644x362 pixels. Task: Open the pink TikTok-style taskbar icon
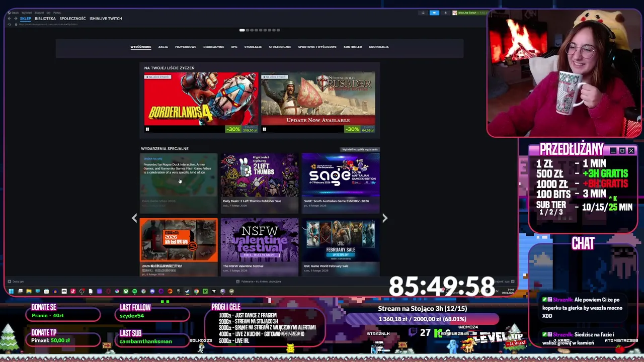[x=73, y=291]
